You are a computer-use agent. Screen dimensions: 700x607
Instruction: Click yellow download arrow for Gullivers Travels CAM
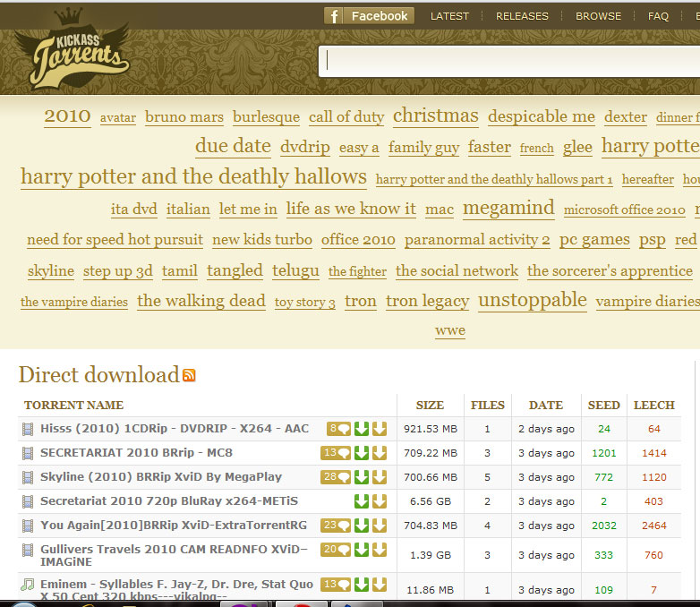coord(380,550)
